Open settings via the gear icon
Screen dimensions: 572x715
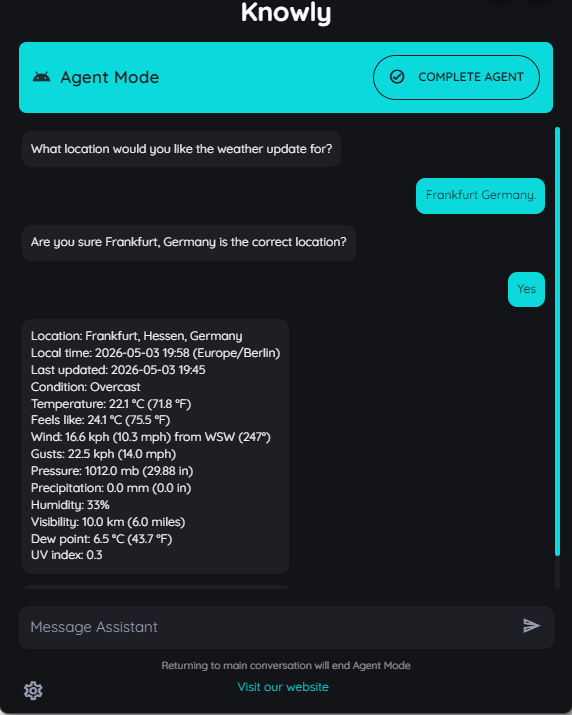(x=33, y=690)
